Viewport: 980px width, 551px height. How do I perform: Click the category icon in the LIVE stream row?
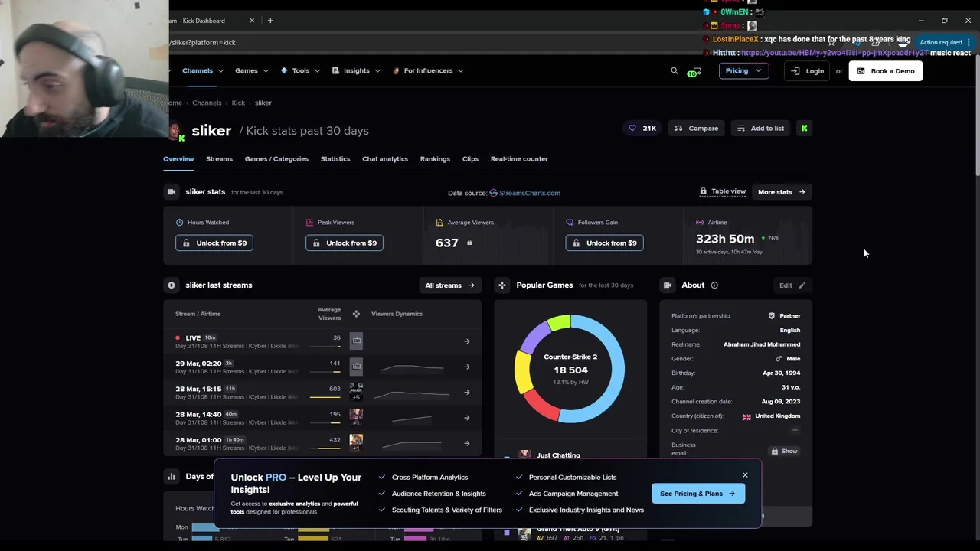[356, 341]
